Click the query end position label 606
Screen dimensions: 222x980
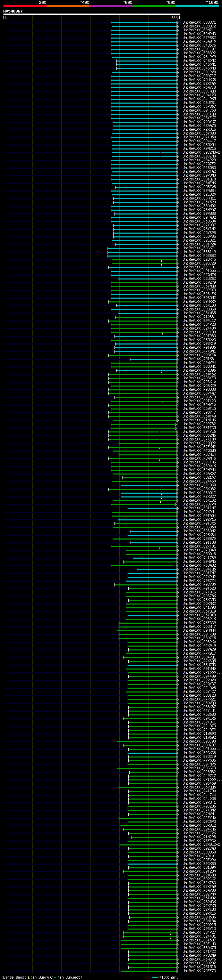[175, 17]
